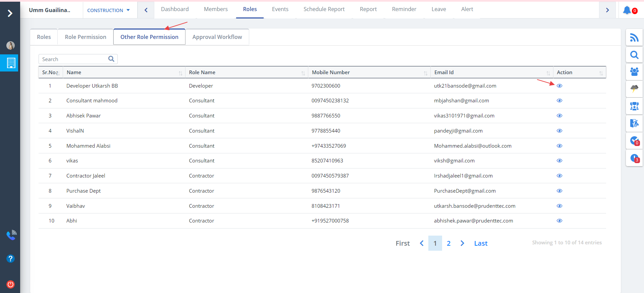This screenshot has height=293, width=644.
Task: Click eye icon for Purchase Dept row
Action: coord(559,191)
